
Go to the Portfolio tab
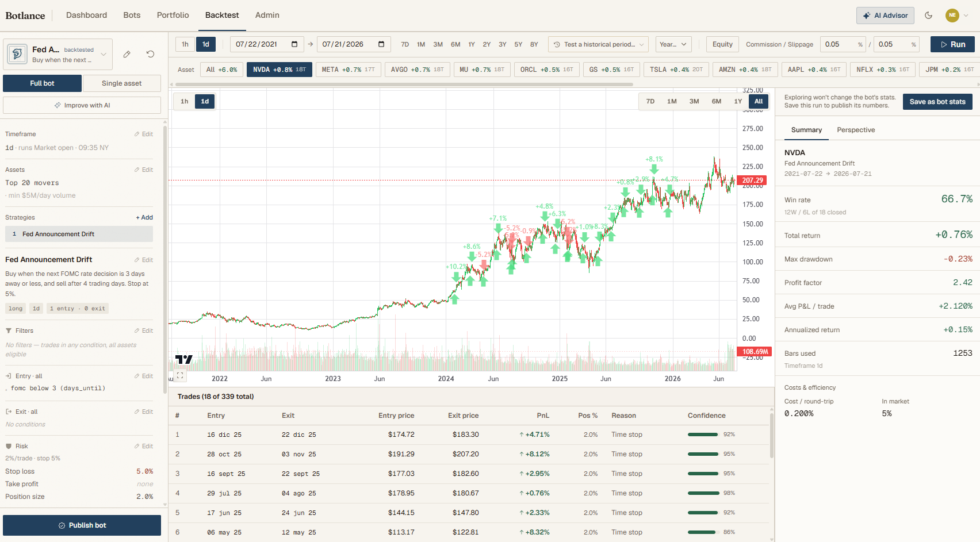pyautogui.click(x=173, y=15)
